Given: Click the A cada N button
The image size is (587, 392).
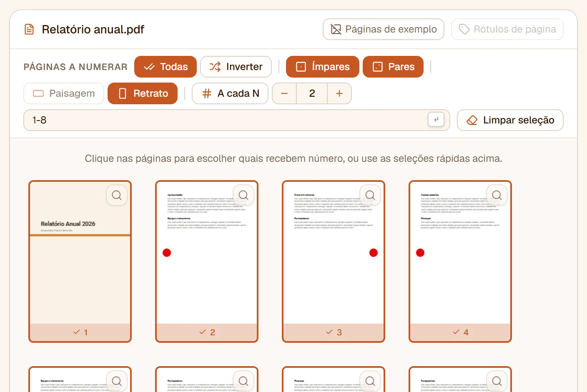Looking at the screenshot, I should pos(230,93).
